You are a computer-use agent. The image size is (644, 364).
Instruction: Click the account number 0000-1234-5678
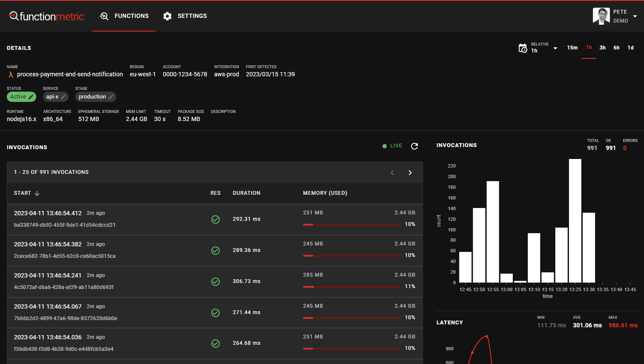point(185,74)
